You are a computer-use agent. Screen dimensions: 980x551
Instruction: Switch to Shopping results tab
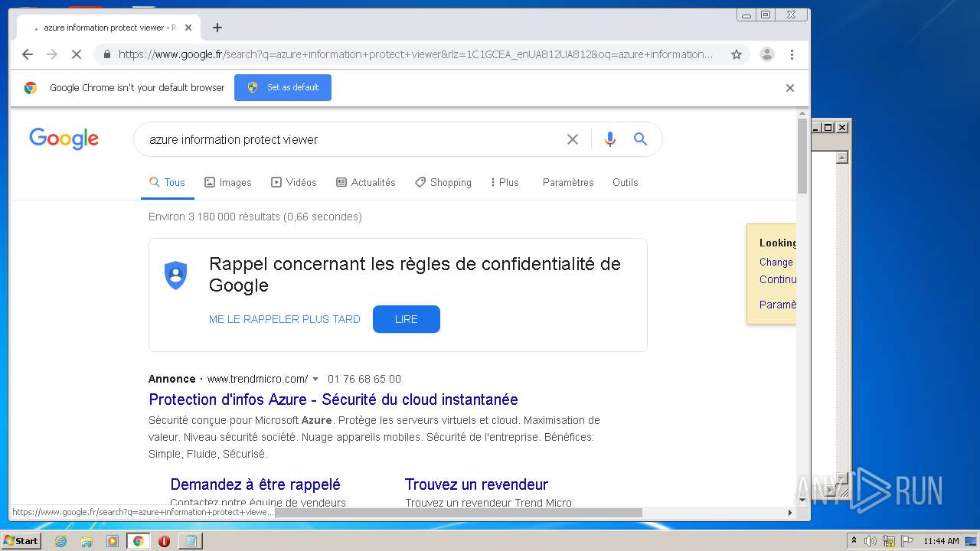tap(443, 182)
